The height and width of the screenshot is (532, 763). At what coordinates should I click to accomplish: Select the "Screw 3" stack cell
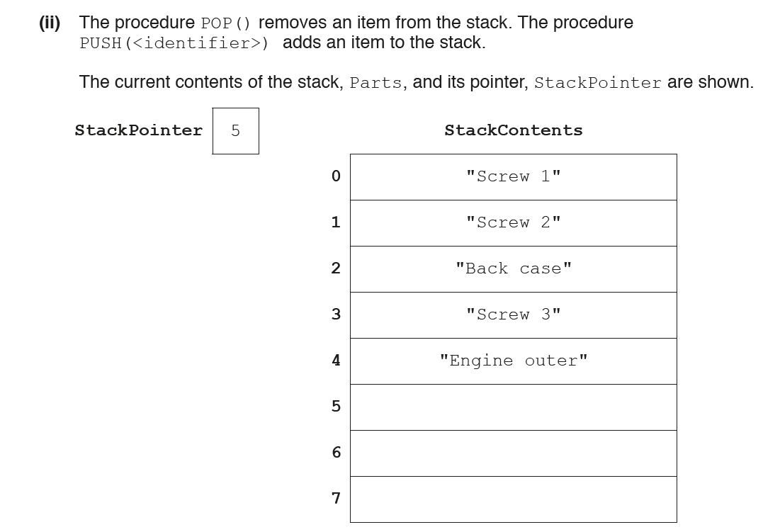pos(513,315)
